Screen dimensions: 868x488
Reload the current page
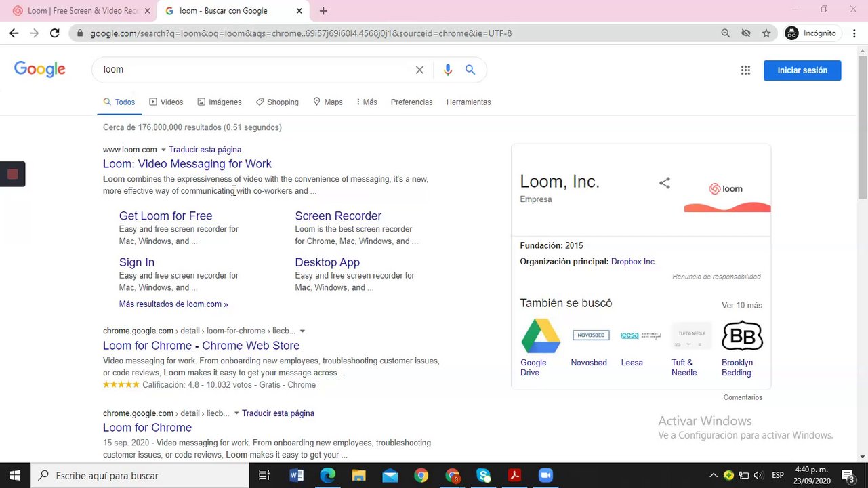pos(55,33)
